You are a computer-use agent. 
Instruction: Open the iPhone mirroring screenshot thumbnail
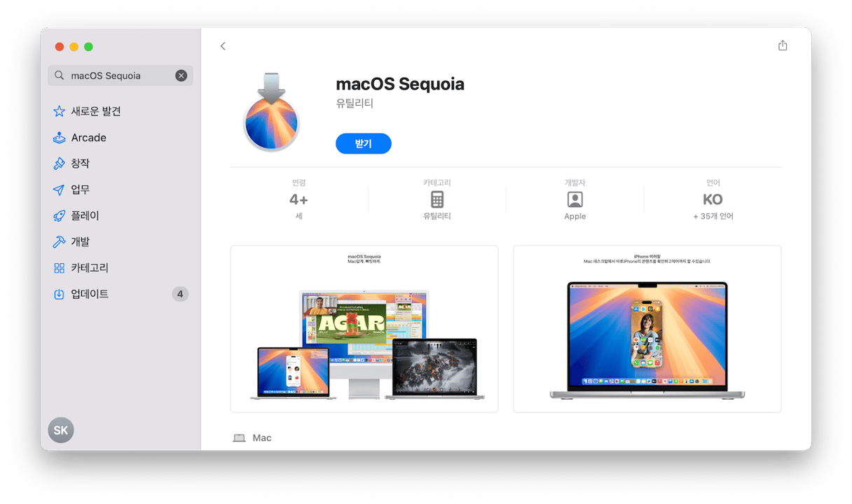[x=647, y=329]
